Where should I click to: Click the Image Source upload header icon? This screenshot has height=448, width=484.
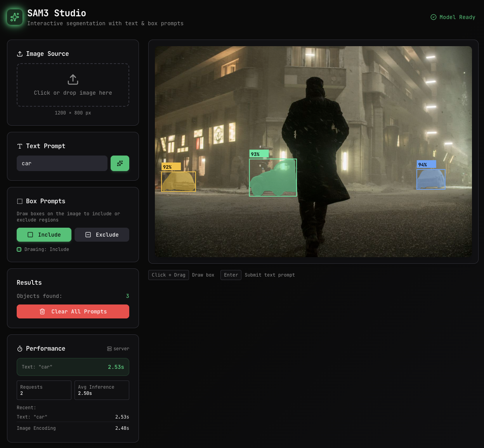tap(20, 54)
